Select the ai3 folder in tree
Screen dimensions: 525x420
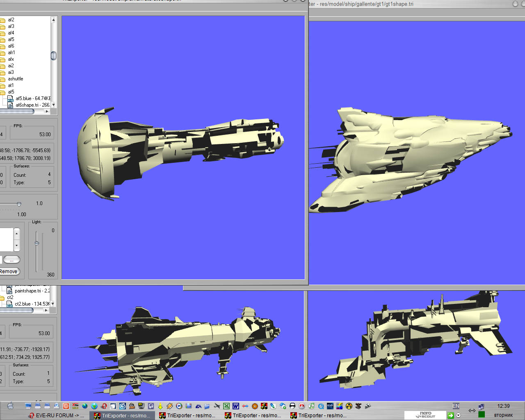[x=11, y=72]
